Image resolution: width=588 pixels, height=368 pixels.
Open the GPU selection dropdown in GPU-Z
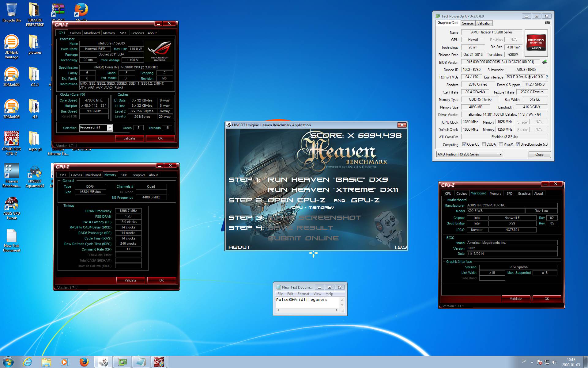coord(469,154)
